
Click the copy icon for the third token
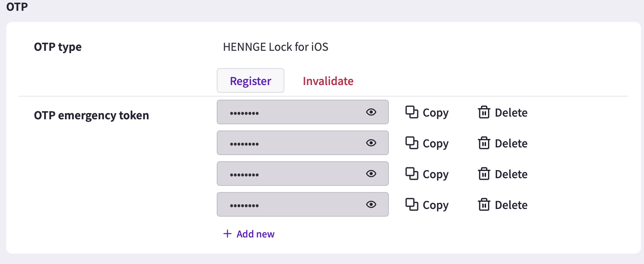point(412,174)
